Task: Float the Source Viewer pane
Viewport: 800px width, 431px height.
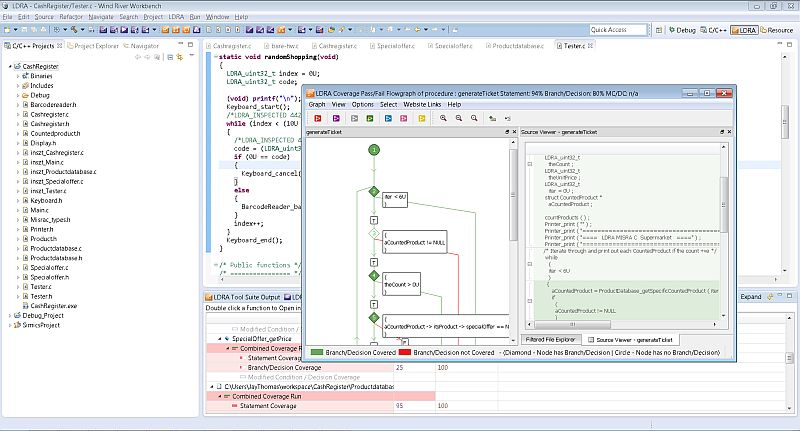Action: pos(722,132)
